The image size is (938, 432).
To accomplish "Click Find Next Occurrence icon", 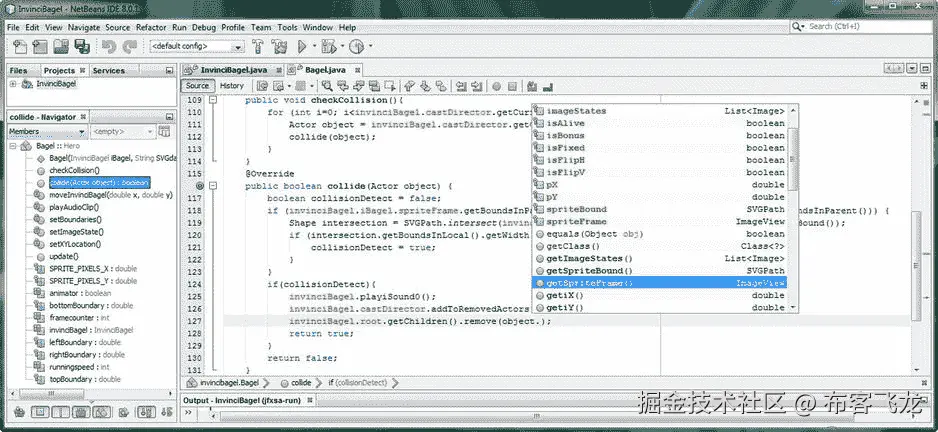I will (358, 86).
